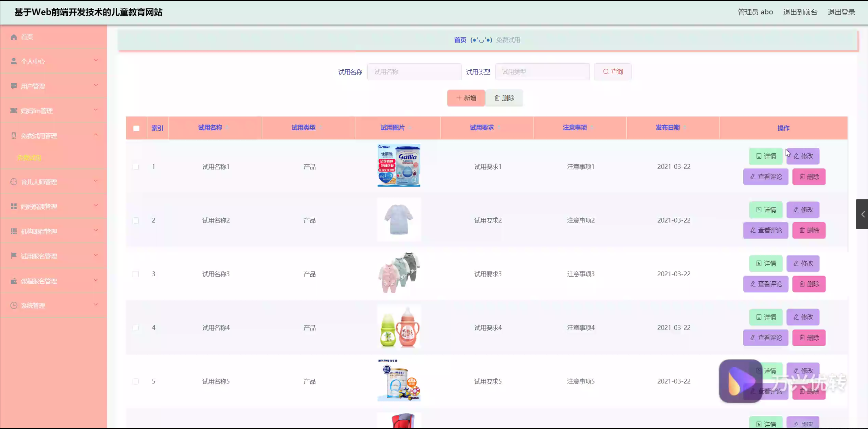Collapse the 免费试用管理 menu chevron

96,135
